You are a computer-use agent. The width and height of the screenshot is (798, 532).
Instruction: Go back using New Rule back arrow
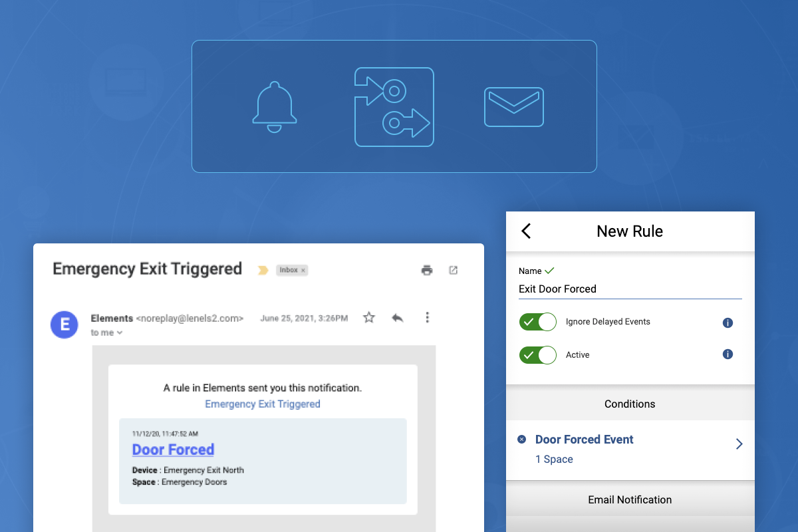point(526,231)
